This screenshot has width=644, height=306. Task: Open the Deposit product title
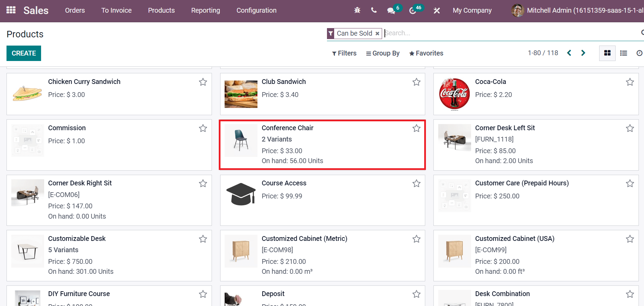pyautogui.click(x=273, y=294)
